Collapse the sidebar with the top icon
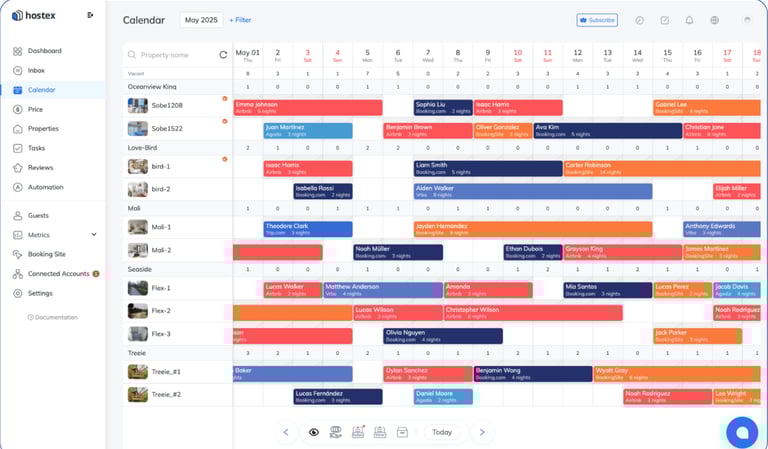The image size is (768, 449). point(90,15)
